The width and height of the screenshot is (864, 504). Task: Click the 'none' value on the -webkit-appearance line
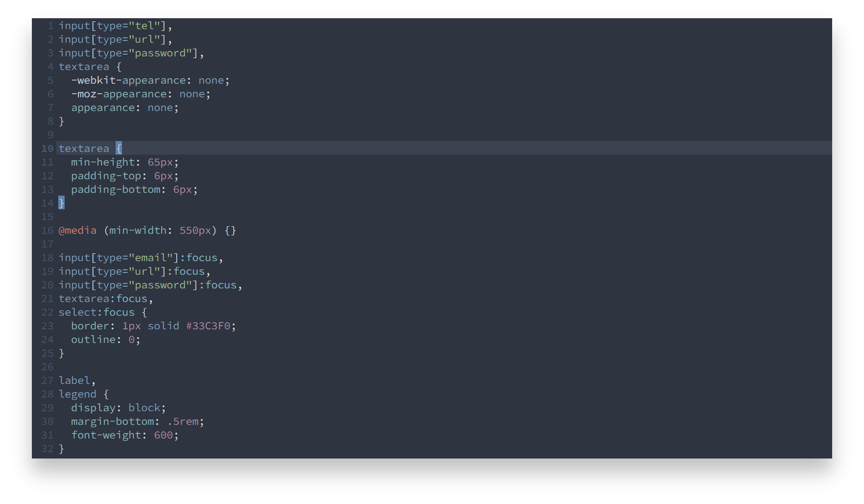tap(211, 81)
